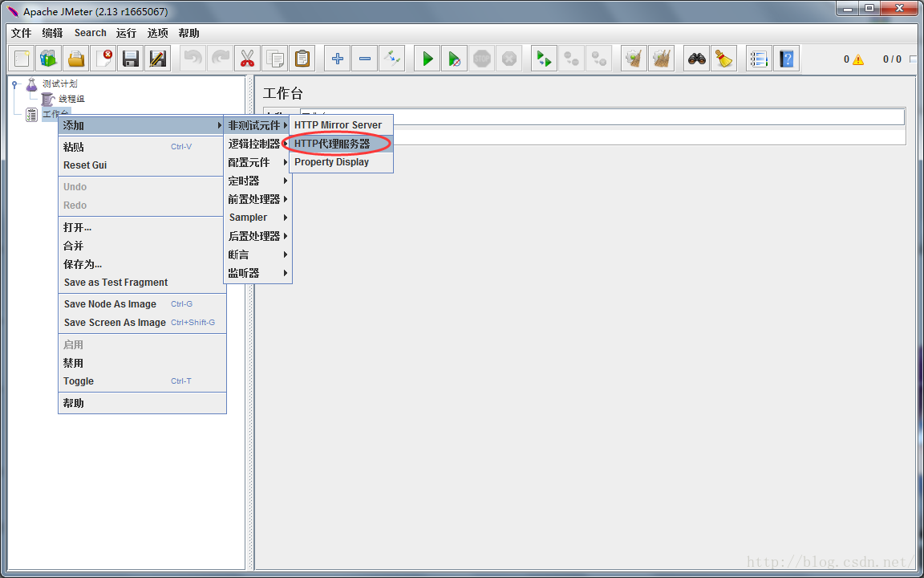Viewport: 924px width, 578px height.
Task: Click the Start No Pauses icon
Action: pyautogui.click(x=454, y=59)
